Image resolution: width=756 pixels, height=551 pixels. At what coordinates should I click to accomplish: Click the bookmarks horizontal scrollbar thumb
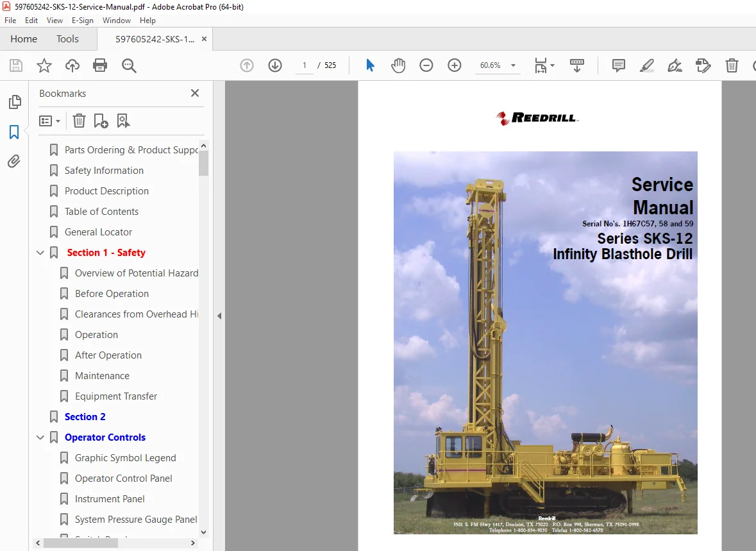[81, 543]
